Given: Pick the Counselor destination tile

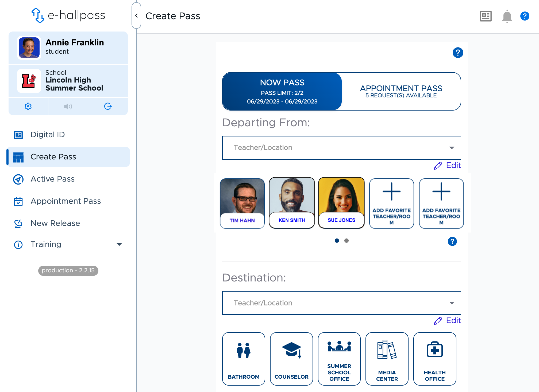Looking at the screenshot, I should pyautogui.click(x=291, y=359).
